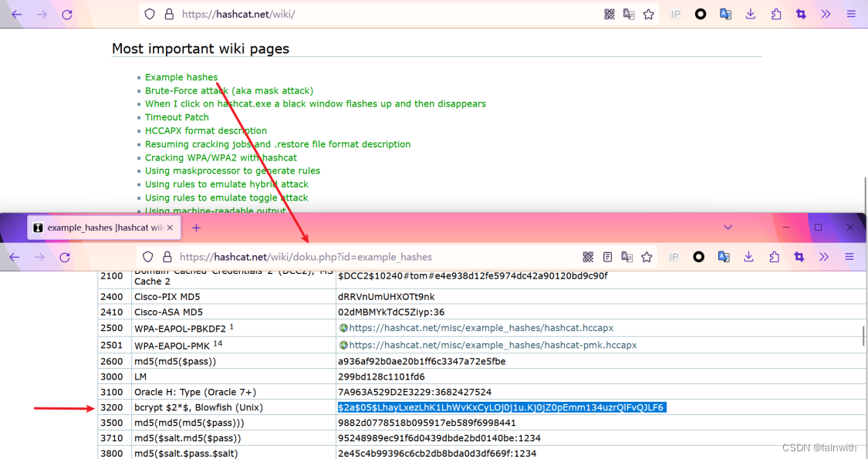Open Using maskprocessor to generate rules link
868x459 pixels.
pos(232,171)
